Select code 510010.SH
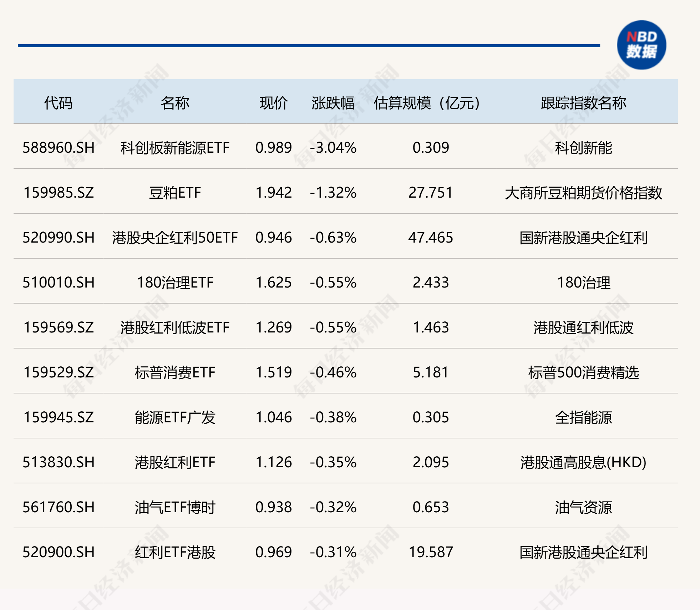This screenshot has height=610, width=700. click(x=59, y=283)
